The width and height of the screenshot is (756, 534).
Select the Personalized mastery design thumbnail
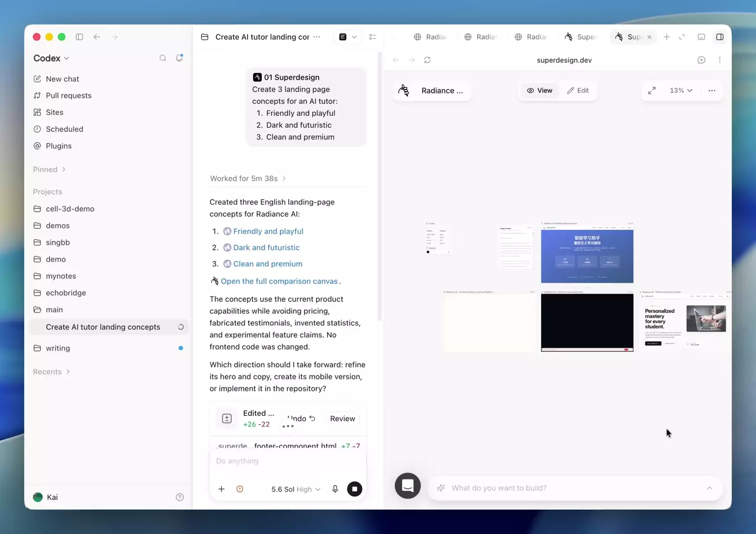684,322
